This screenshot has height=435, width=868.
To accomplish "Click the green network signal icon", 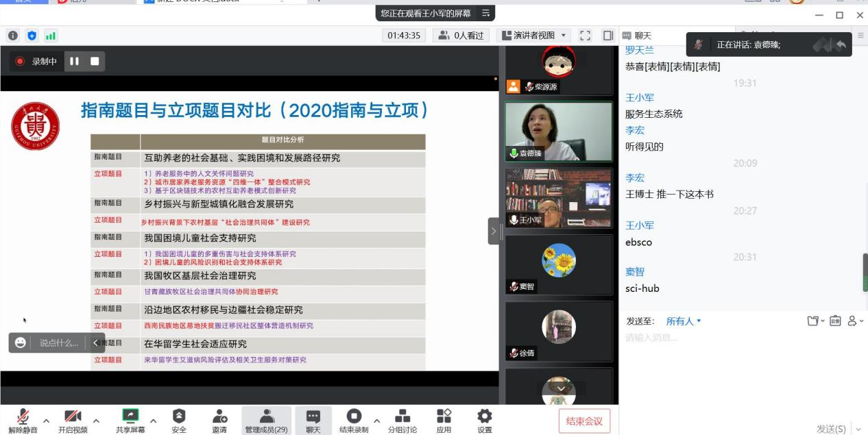I will tap(51, 35).
